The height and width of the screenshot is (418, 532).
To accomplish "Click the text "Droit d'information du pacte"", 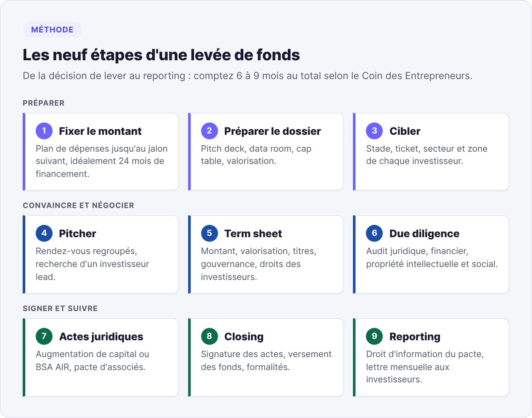I will tap(425, 367).
